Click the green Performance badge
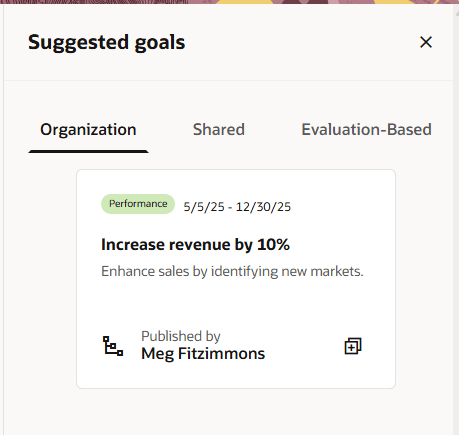Viewport: 459px width, 435px height. click(x=138, y=204)
